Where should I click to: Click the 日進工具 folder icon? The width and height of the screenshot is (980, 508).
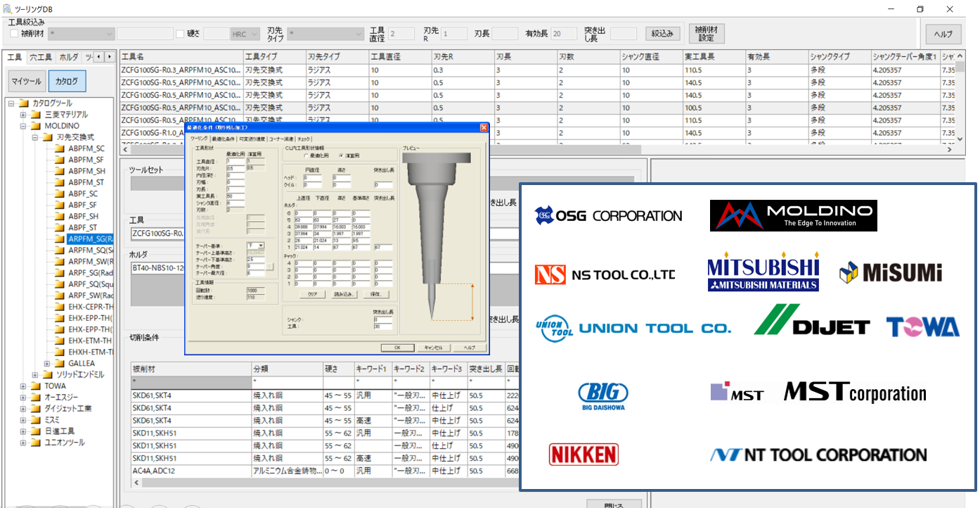(x=36, y=431)
